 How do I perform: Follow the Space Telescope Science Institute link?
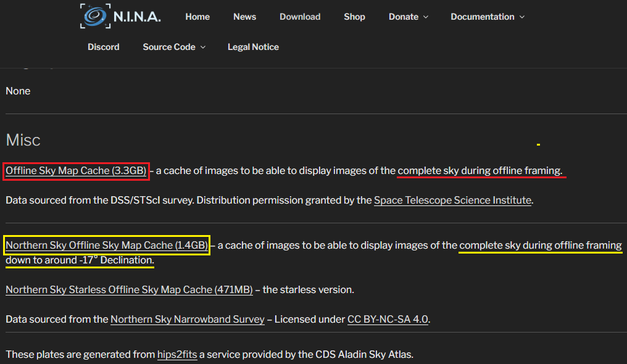pyautogui.click(x=452, y=200)
